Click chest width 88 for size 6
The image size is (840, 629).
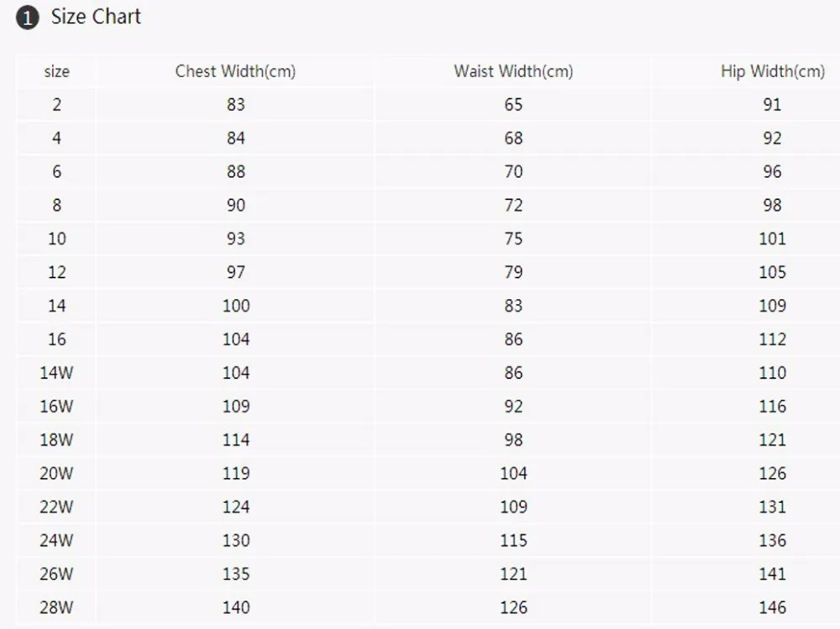click(236, 171)
